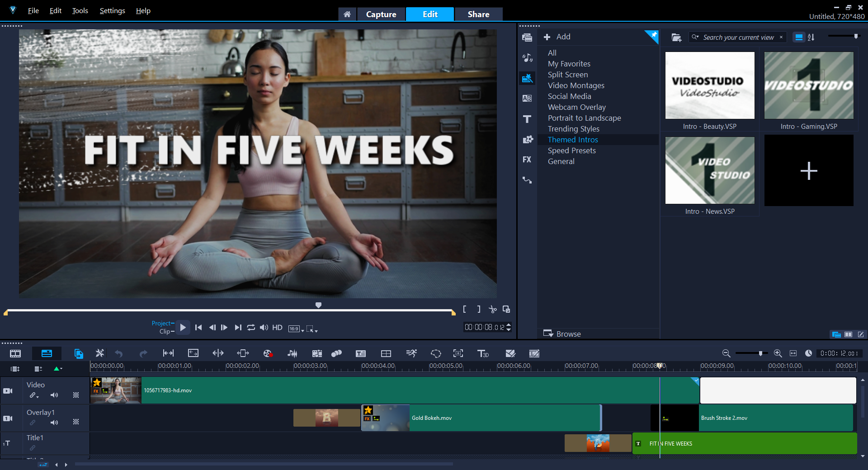Select the Intro - Gaming.VSP thumbnail

tap(808, 85)
